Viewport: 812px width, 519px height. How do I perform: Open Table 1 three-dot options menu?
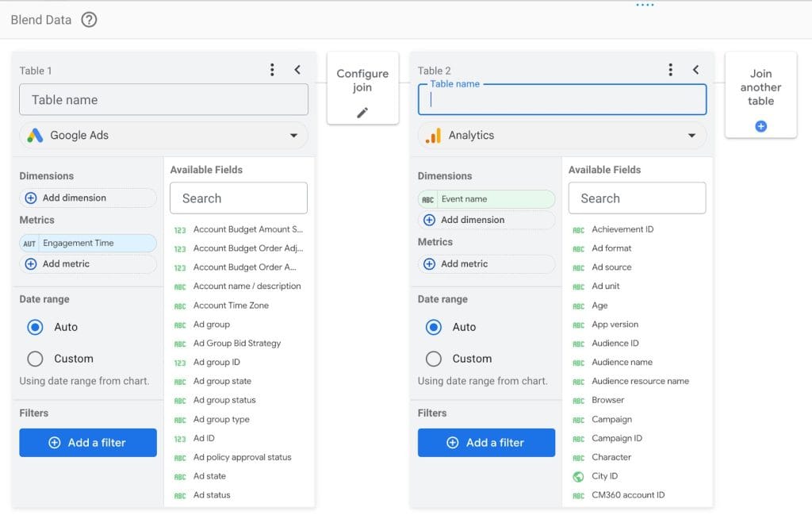coord(272,70)
